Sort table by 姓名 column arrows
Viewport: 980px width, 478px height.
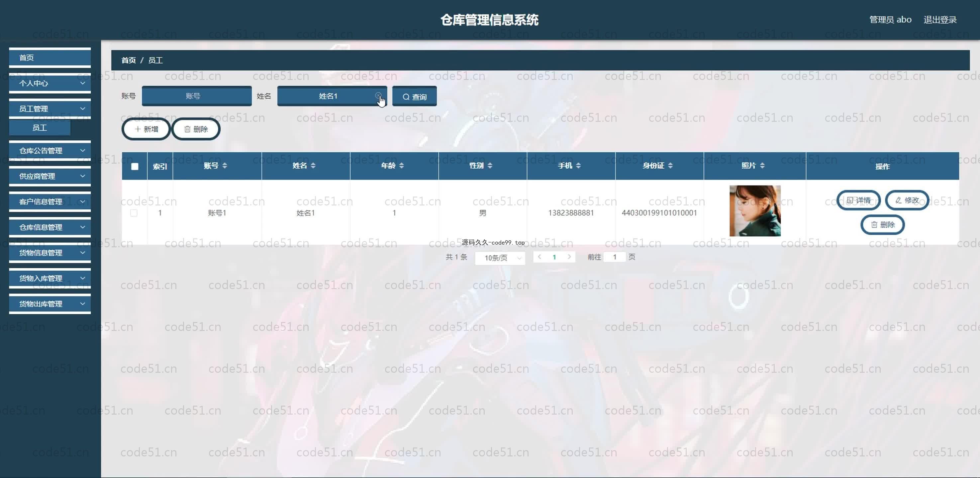(313, 165)
